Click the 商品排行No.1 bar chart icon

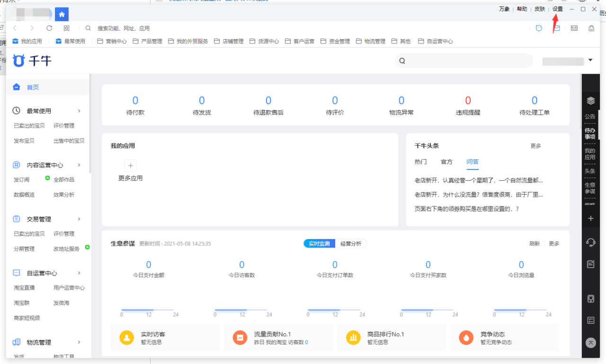pos(353,337)
